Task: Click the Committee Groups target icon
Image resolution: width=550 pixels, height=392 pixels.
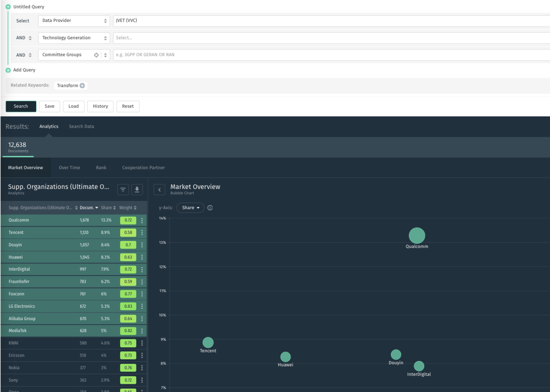Action: [x=96, y=55]
